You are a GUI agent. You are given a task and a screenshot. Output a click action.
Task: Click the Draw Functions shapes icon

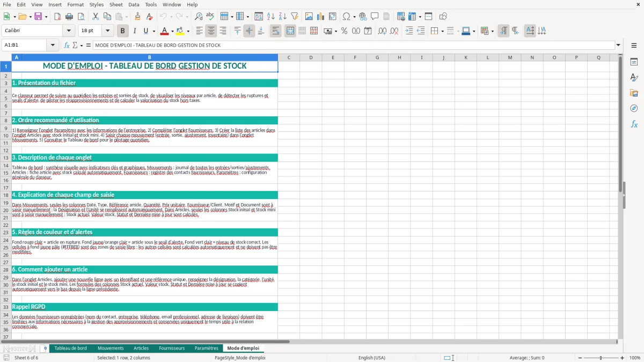coord(443,17)
